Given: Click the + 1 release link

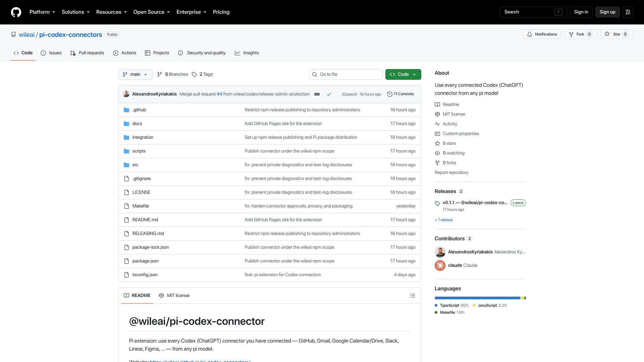Looking at the screenshot, I should (443, 220).
